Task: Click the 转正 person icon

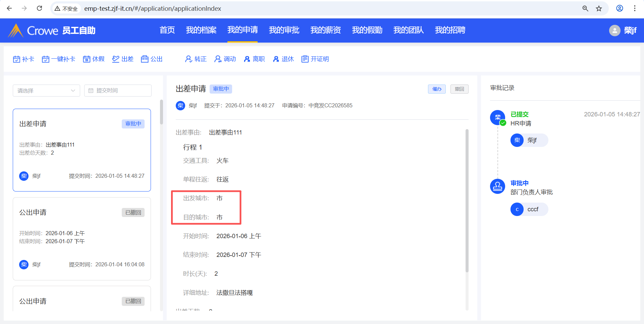Action: 189,59
